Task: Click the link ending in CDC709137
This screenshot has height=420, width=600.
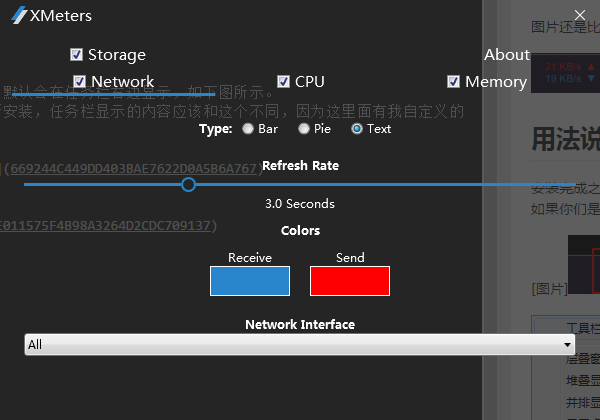Action: pos(110,225)
